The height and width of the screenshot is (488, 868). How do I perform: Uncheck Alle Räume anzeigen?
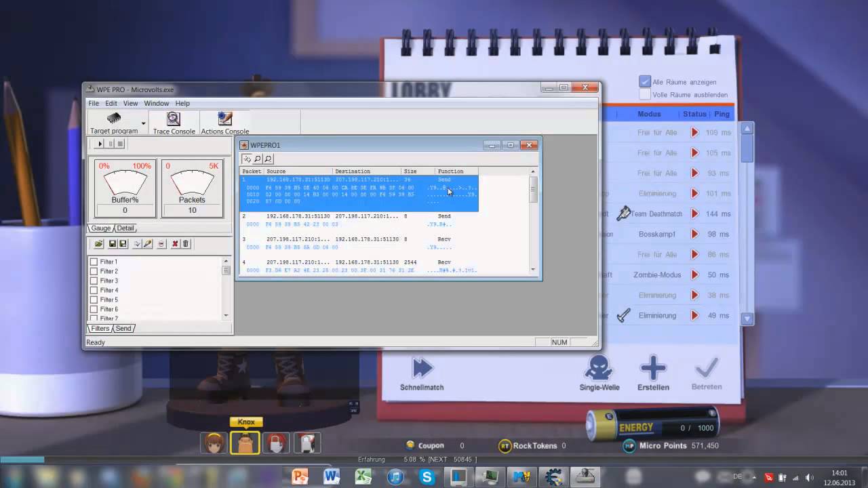click(x=645, y=81)
